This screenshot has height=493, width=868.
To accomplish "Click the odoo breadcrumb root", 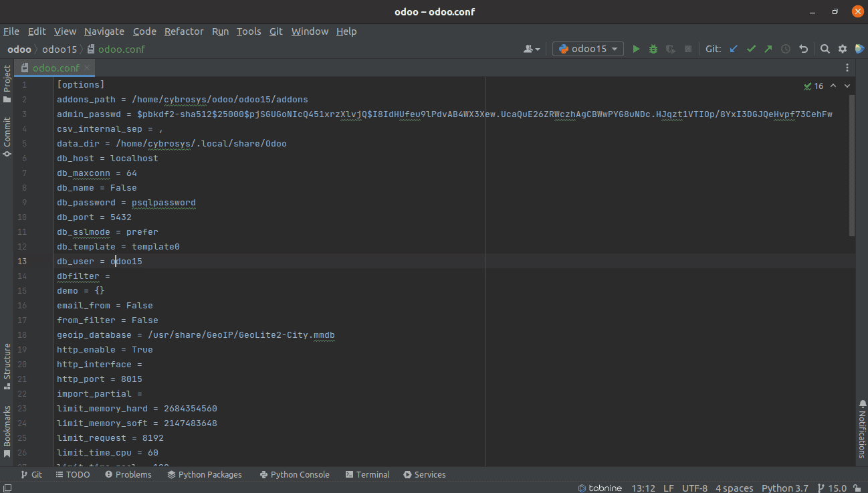I will tap(19, 49).
